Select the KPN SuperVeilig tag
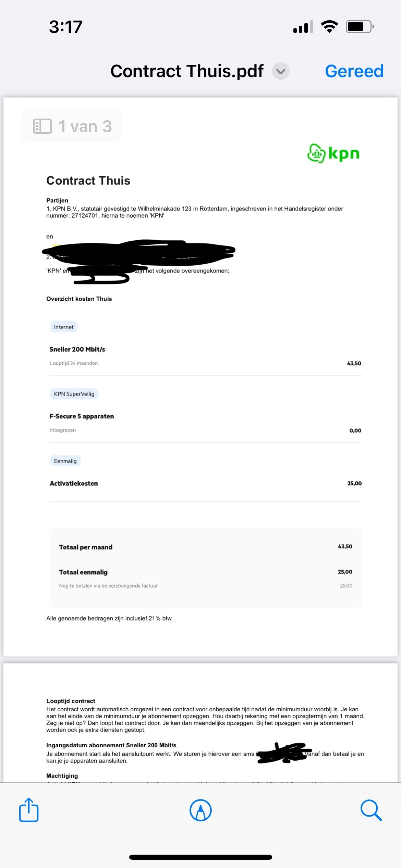 74,394
